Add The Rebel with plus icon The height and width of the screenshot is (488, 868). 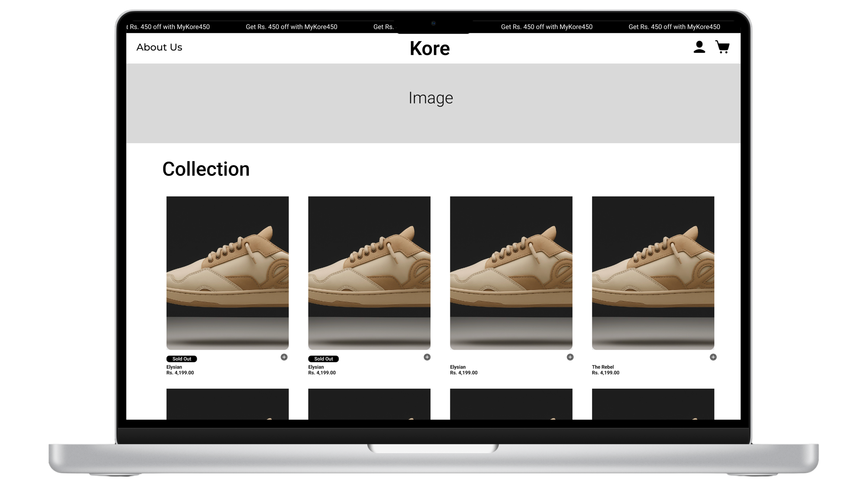pos(713,357)
